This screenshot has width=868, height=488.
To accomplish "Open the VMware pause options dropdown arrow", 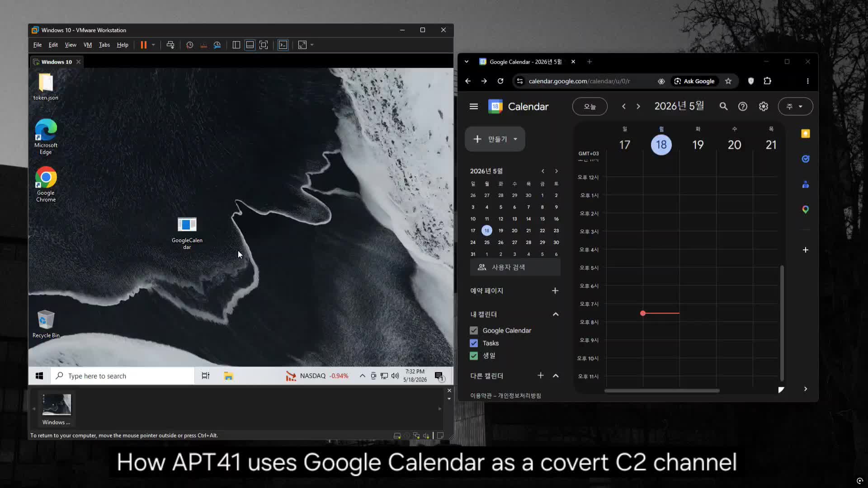I will click(x=153, y=45).
